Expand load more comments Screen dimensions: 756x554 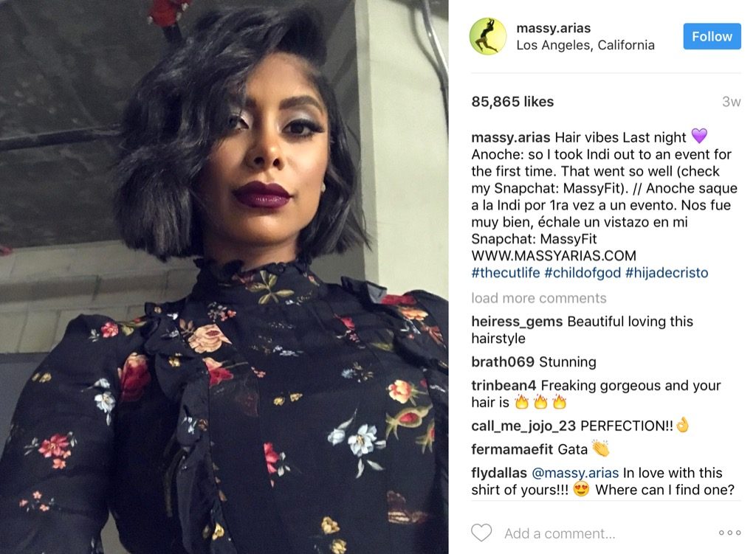(538, 298)
